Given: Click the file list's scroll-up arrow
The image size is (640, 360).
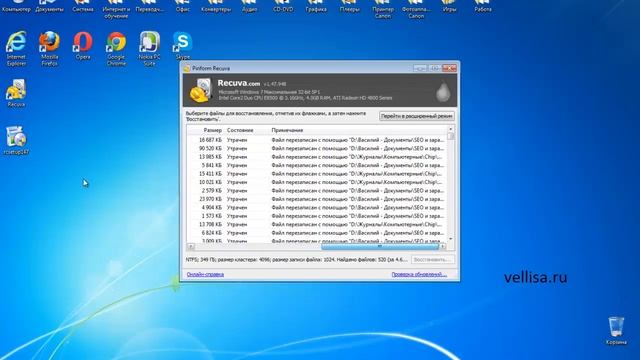Looking at the screenshot, I should click(x=451, y=129).
